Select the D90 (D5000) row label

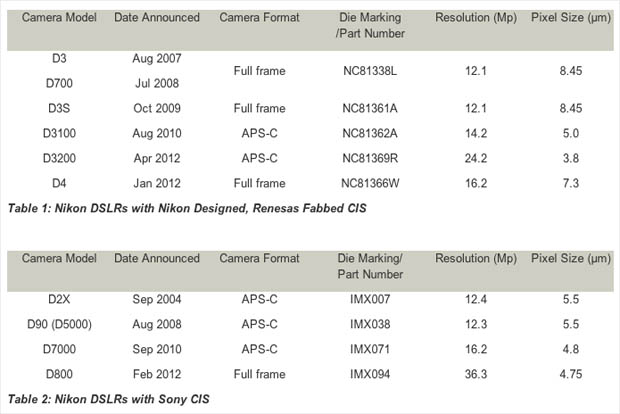pyautogui.click(x=59, y=324)
